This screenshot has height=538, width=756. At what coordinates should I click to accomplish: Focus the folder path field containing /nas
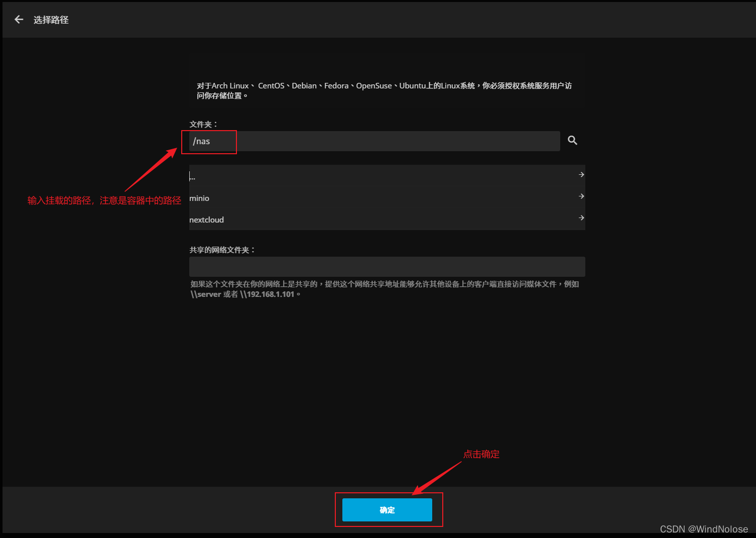coord(374,141)
